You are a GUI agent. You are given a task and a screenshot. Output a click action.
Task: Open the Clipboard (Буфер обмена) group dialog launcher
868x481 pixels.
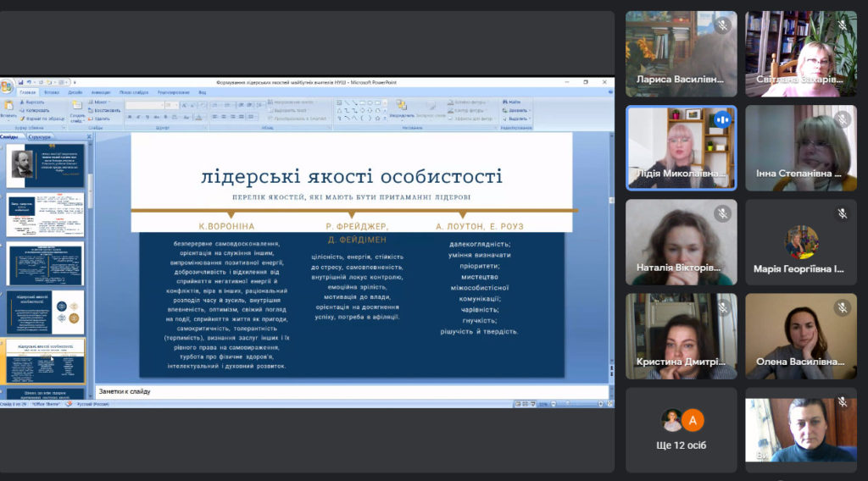click(64, 128)
